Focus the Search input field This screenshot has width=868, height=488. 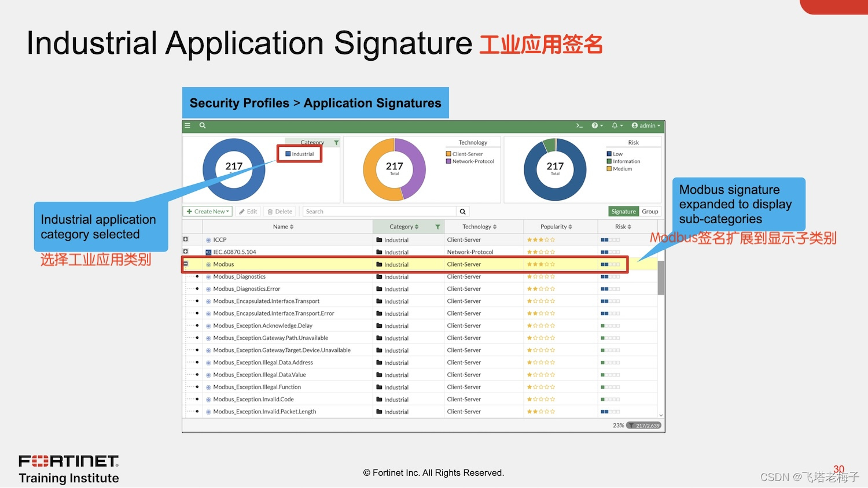tap(380, 212)
